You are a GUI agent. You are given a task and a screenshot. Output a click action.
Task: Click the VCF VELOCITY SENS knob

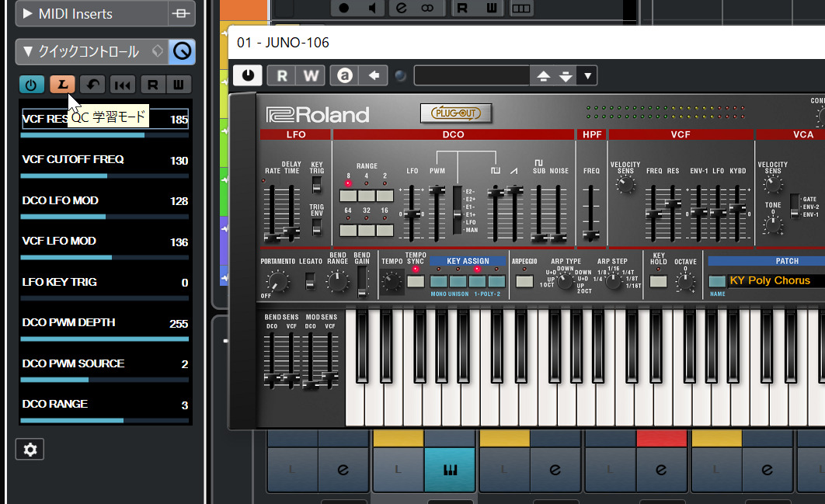click(625, 185)
